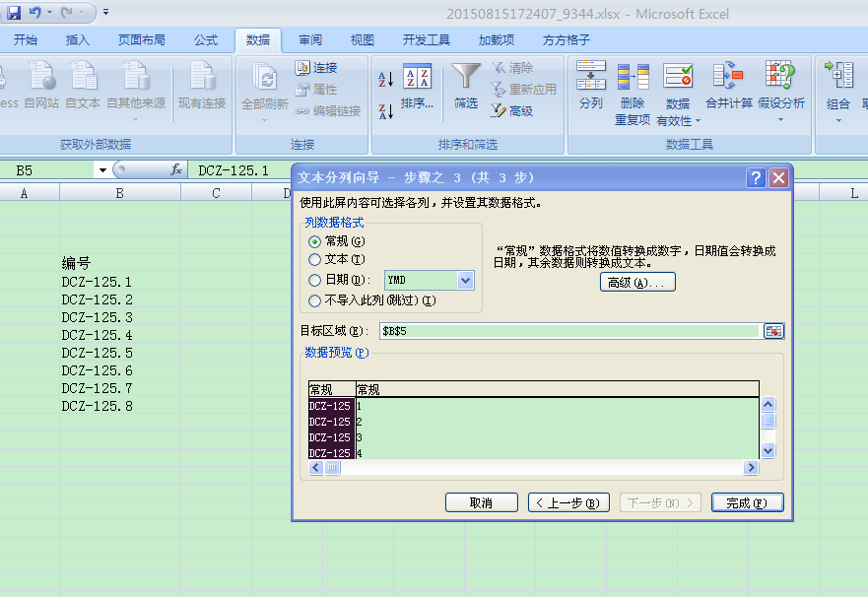Click the Sort Ascending A-Z icon
Viewport: 868px width, 597px height.
[385, 79]
